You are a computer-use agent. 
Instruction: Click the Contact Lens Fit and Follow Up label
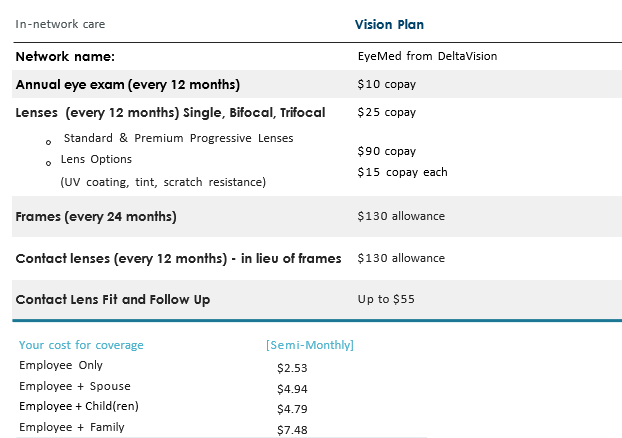click(x=113, y=299)
